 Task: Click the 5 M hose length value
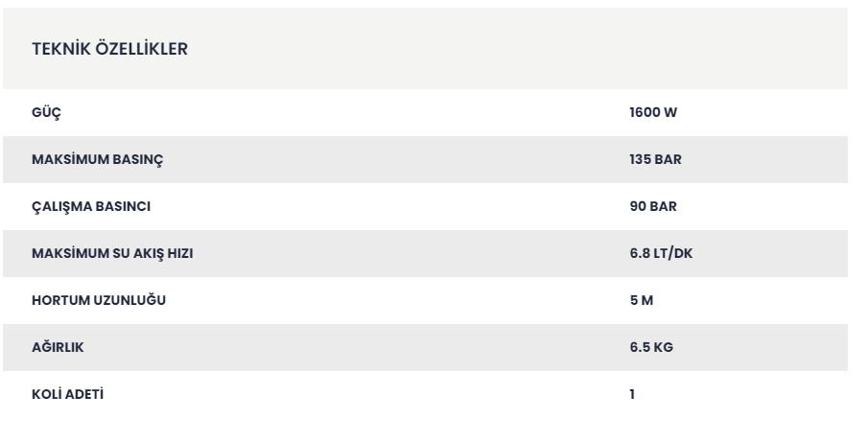(642, 300)
